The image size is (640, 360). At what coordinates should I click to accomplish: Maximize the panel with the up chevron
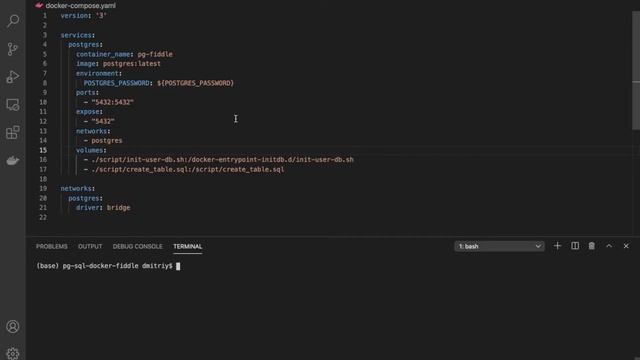pos(609,246)
